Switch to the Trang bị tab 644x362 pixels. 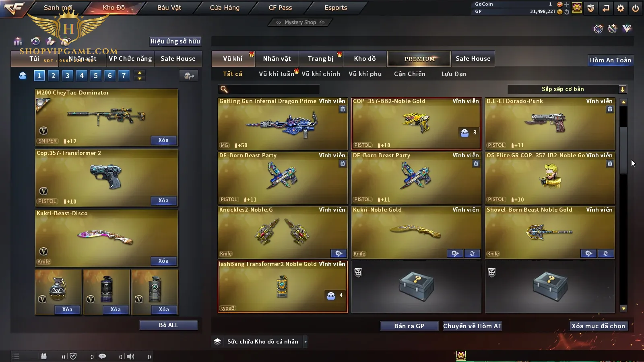(x=321, y=59)
